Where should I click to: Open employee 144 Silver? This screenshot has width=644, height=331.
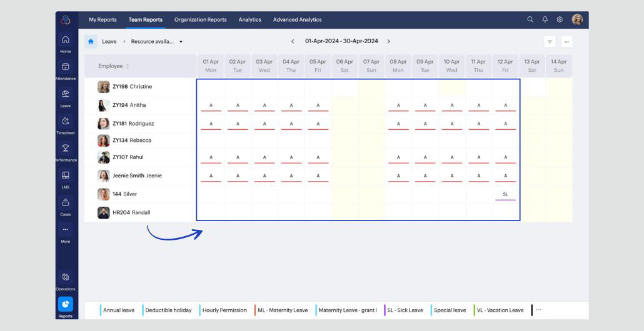click(x=125, y=194)
